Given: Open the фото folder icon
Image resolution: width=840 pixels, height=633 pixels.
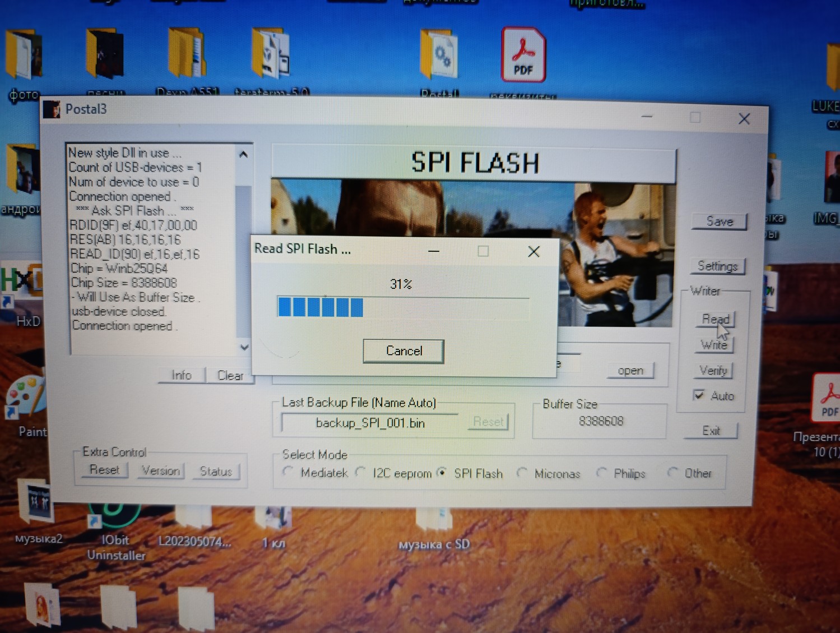Looking at the screenshot, I should point(24,56).
